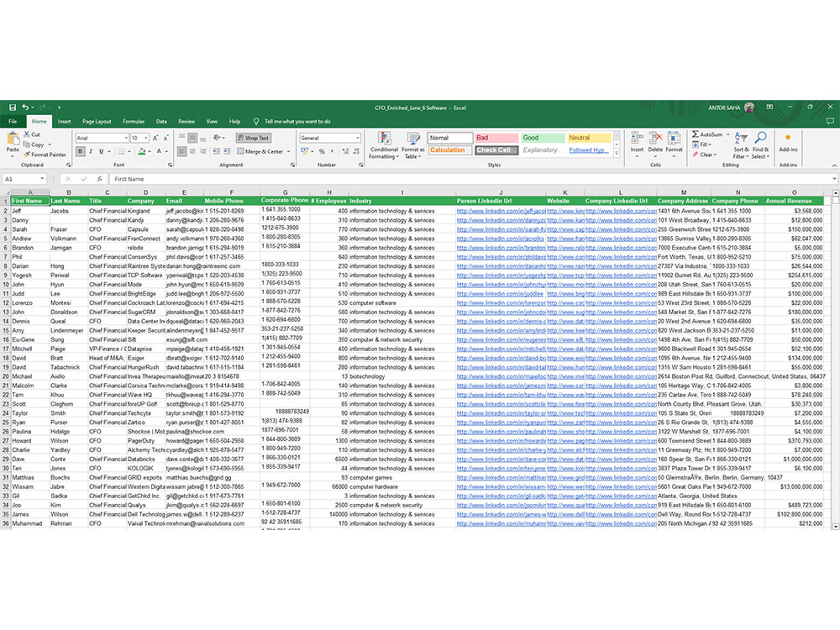Apply the Comma Style number format
Image resolution: width=840 pixels, height=630 pixels.
pyautogui.click(x=332, y=151)
